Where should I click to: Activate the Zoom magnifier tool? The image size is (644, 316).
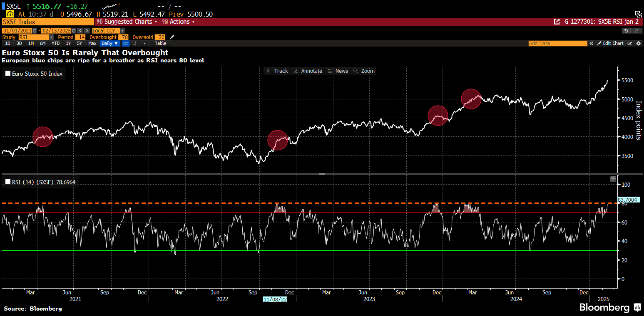tap(364, 71)
